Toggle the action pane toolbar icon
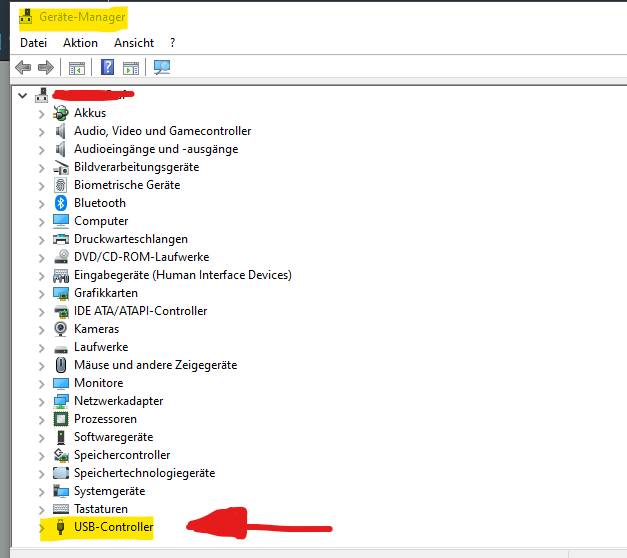Viewport: 627px width, 558px height. [131, 68]
